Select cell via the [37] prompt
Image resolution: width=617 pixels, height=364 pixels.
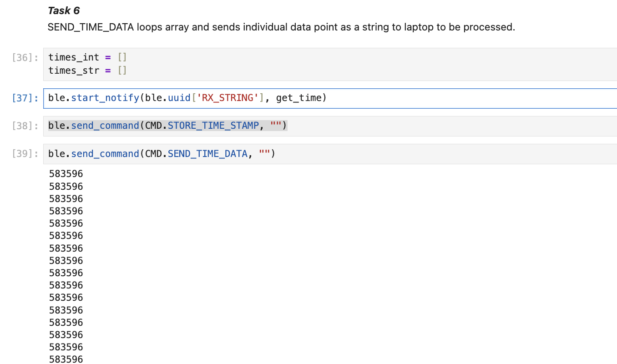(x=26, y=98)
